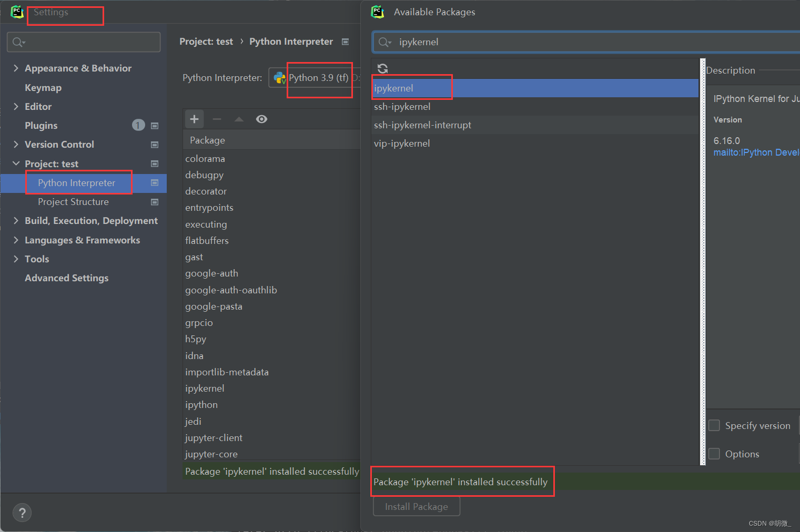
Task: Expand the Version Control section
Action: pyautogui.click(x=16, y=144)
